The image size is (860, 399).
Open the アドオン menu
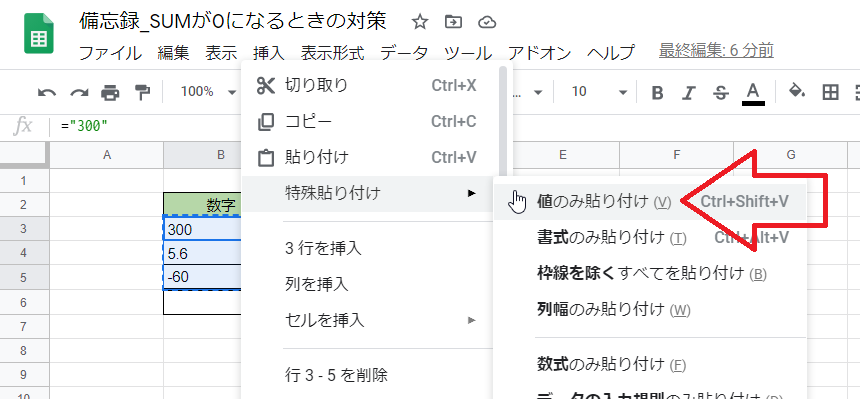coord(539,53)
